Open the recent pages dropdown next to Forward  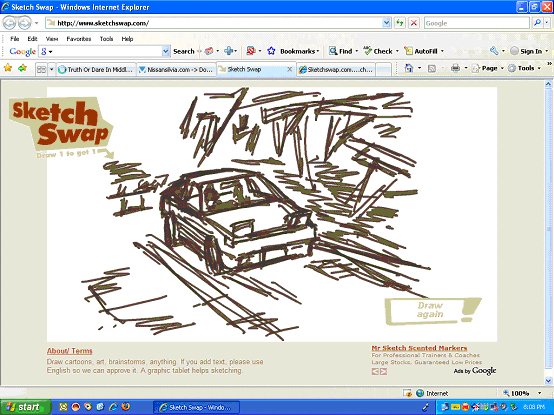coord(36,23)
